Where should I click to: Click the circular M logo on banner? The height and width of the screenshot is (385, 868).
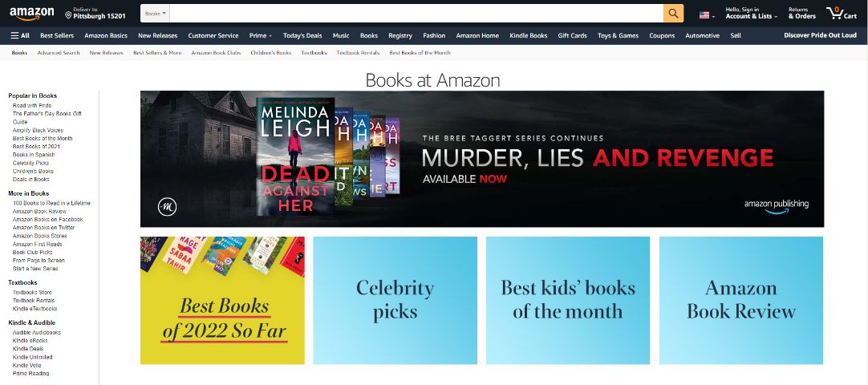pos(167,207)
